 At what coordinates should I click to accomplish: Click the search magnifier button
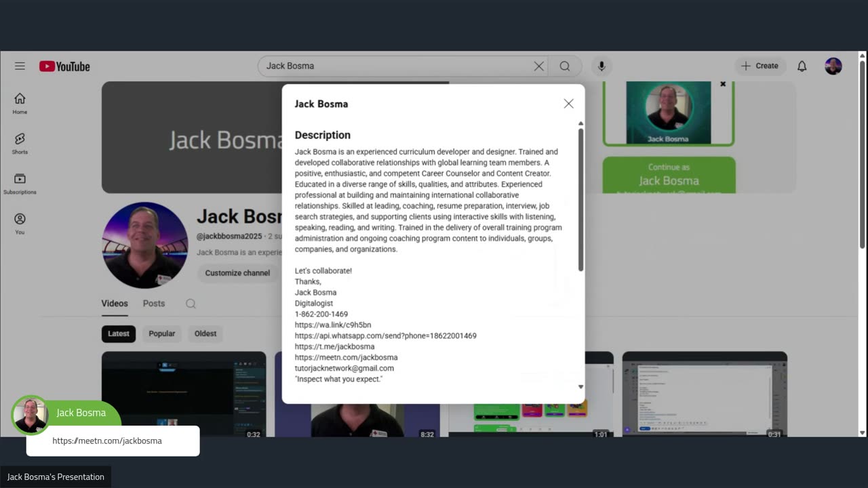[x=565, y=66]
